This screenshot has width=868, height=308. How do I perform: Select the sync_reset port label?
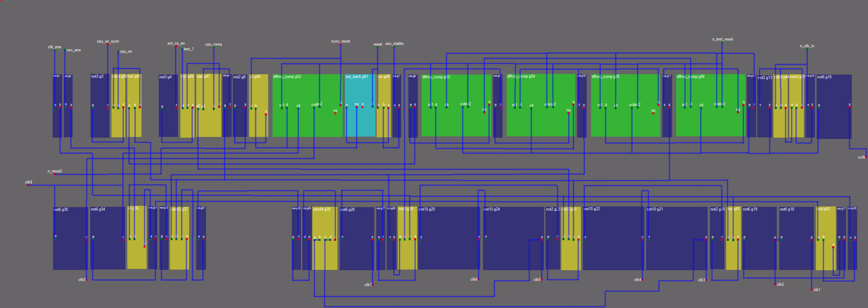340,41
